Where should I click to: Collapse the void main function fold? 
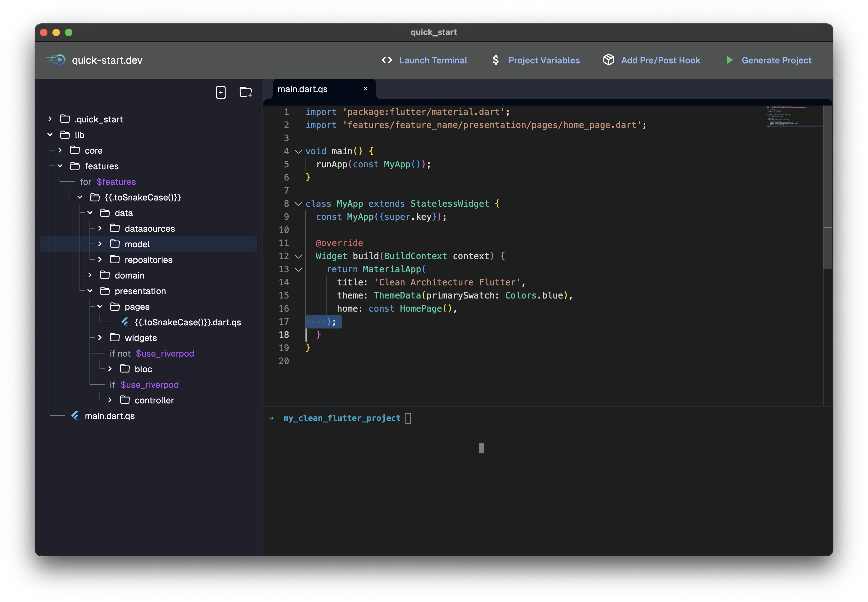(x=298, y=151)
